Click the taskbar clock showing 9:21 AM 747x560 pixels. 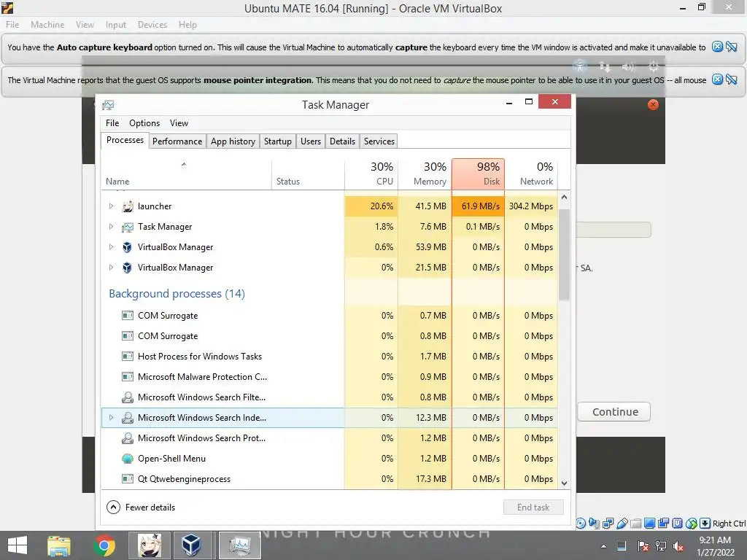click(715, 546)
